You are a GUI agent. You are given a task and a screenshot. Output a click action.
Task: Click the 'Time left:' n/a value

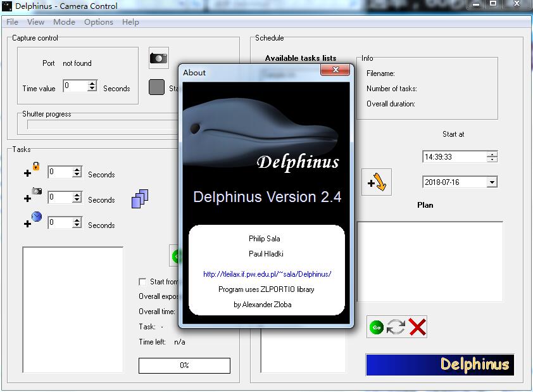click(180, 342)
